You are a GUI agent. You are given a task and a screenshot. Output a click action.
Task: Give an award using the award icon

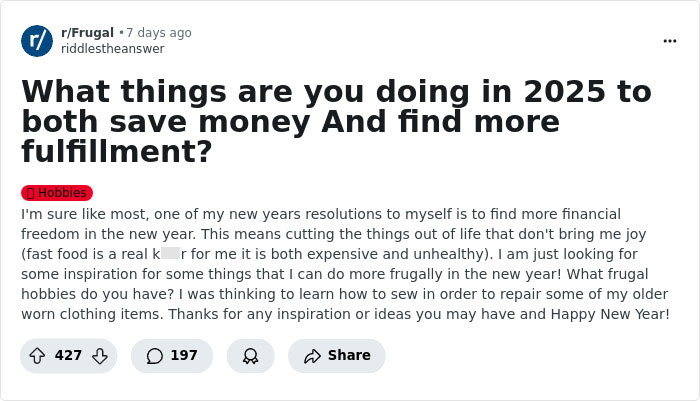250,355
